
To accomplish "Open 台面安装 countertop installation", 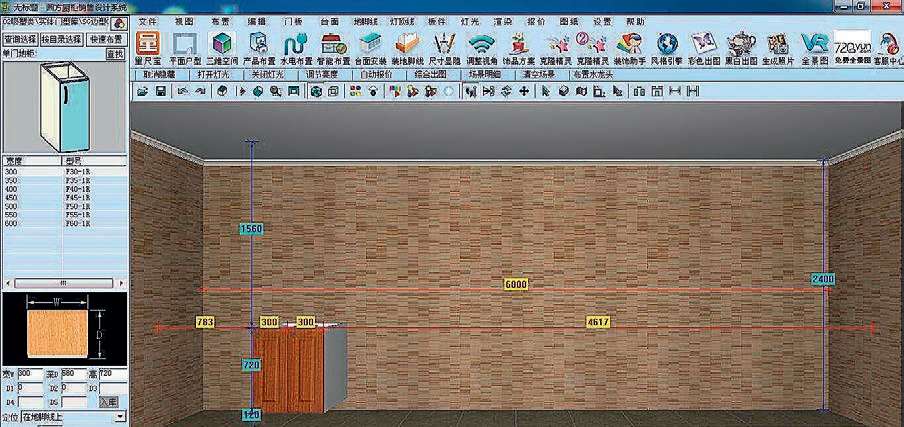I will tap(370, 48).
